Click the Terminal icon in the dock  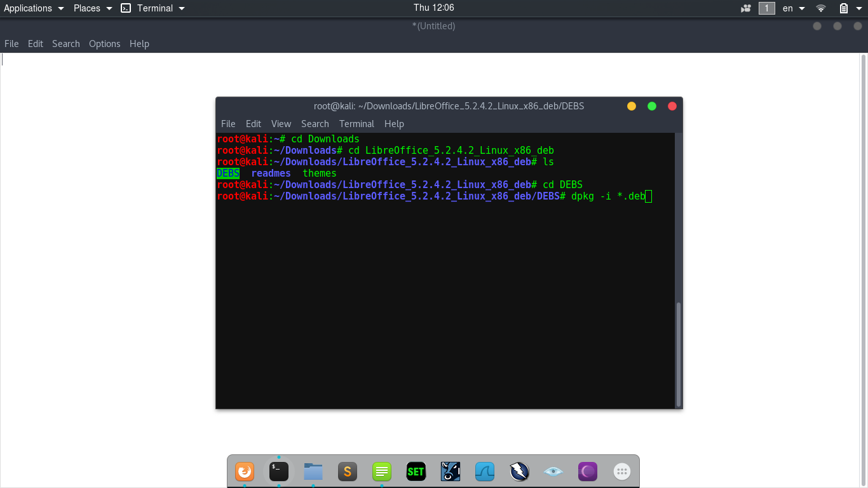279,471
